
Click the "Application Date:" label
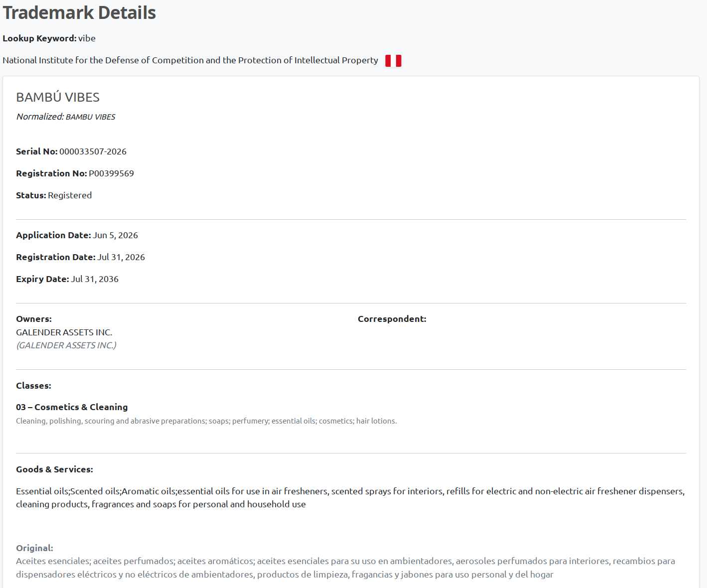click(x=53, y=235)
